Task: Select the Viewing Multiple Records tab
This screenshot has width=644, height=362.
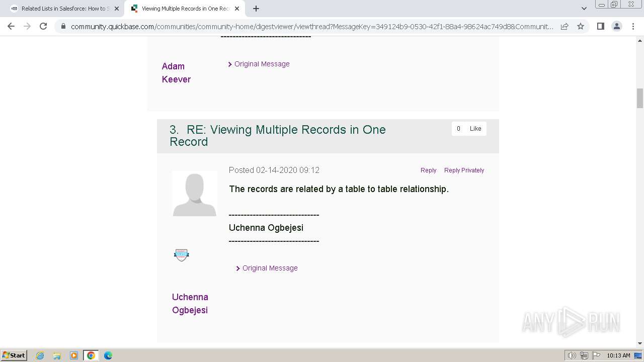Action: tap(185, 9)
